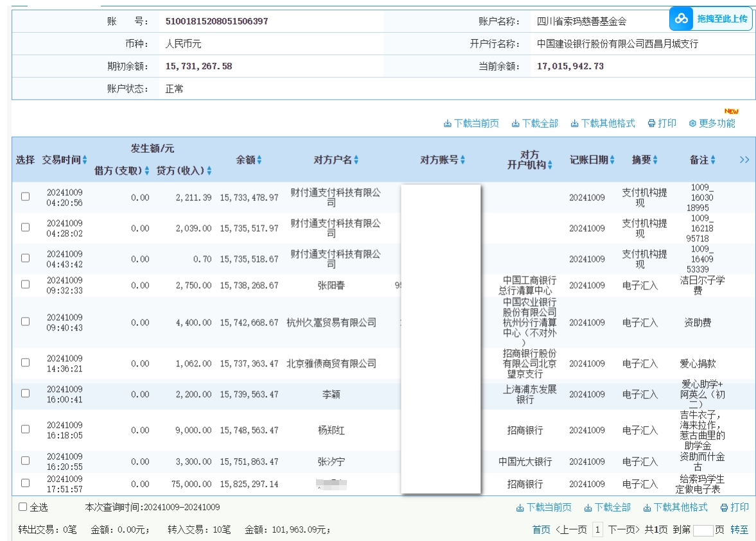The width and height of the screenshot is (756, 541).
Task: Go to 首页 first page
Action: pyautogui.click(x=541, y=530)
